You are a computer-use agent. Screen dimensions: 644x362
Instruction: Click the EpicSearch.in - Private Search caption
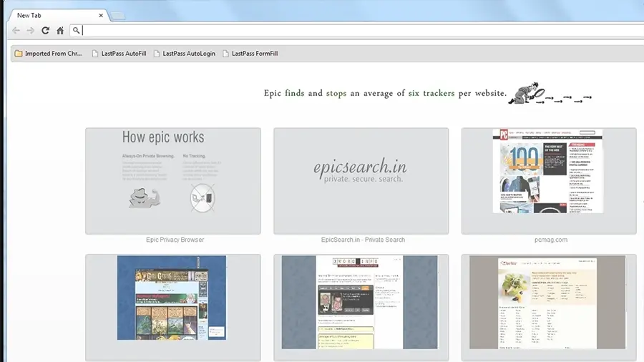pos(363,240)
